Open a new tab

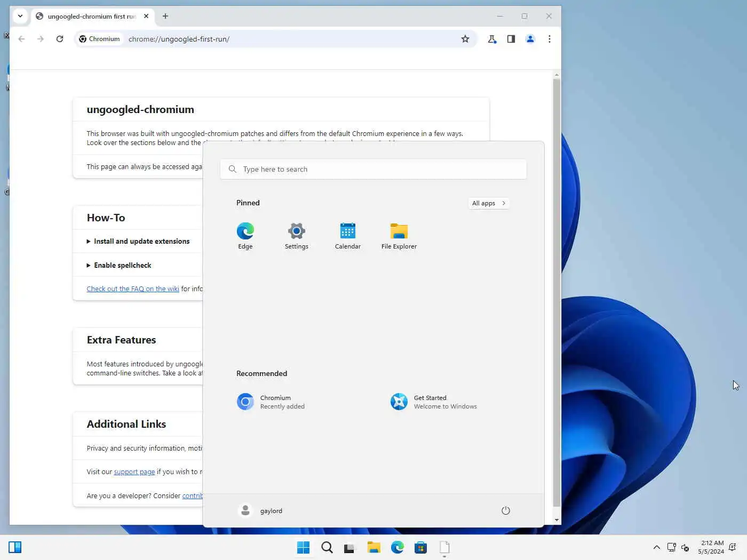165,16
